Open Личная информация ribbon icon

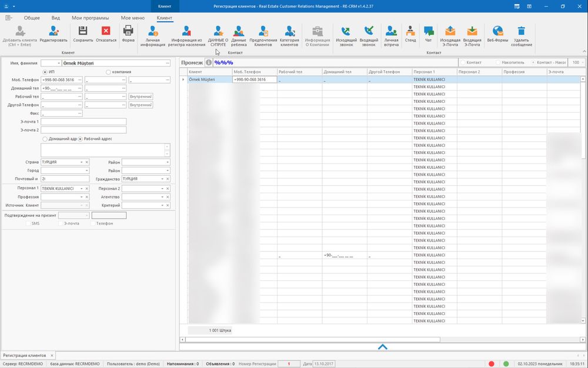(x=153, y=31)
